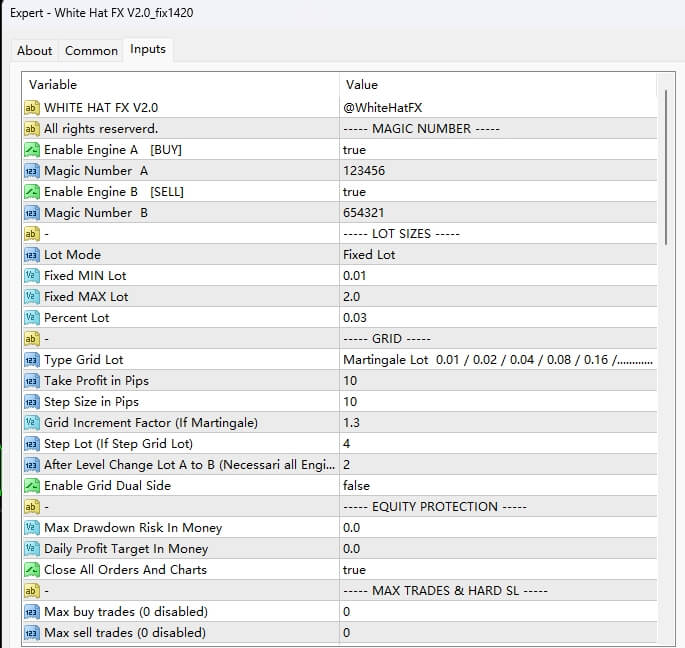
Task: Click the icon next to Take Profit in Pips
Action: [31, 381]
